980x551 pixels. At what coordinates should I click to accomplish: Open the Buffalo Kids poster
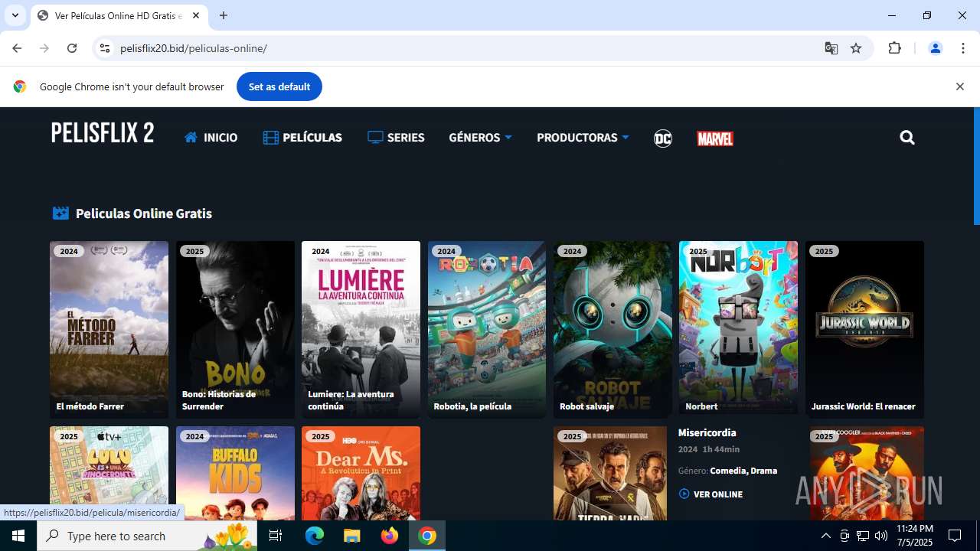tap(235, 473)
